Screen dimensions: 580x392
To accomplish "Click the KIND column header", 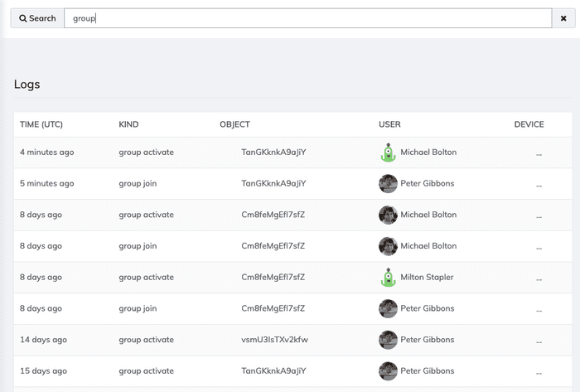I will pyautogui.click(x=128, y=125).
